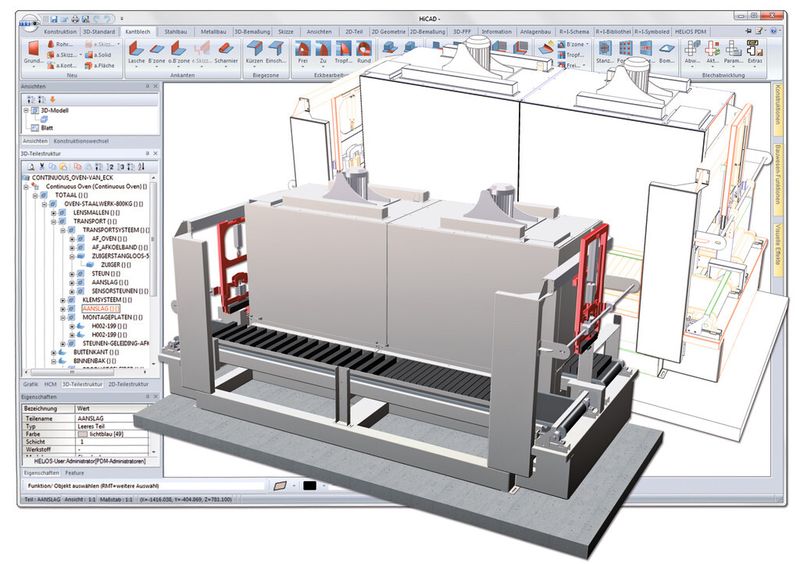This screenshot has height=564, width=800.
Task: Open the Grafik panel tab
Action: [31, 384]
